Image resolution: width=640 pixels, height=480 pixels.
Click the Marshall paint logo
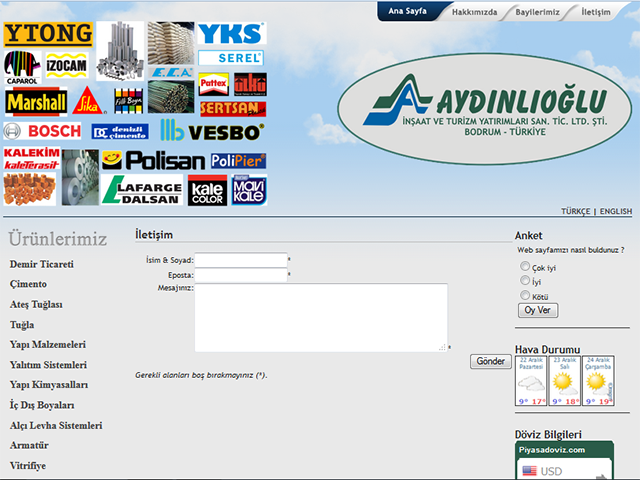coord(36,102)
